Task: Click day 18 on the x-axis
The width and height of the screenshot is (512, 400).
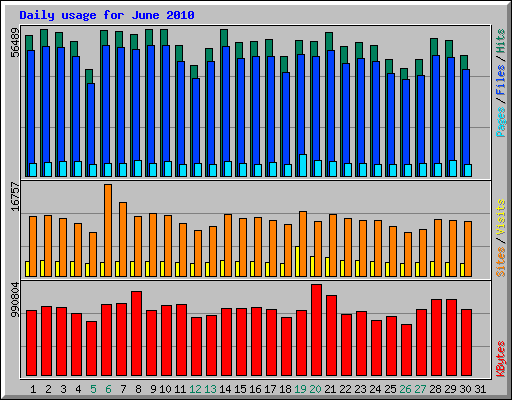Action: click(x=285, y=389)
